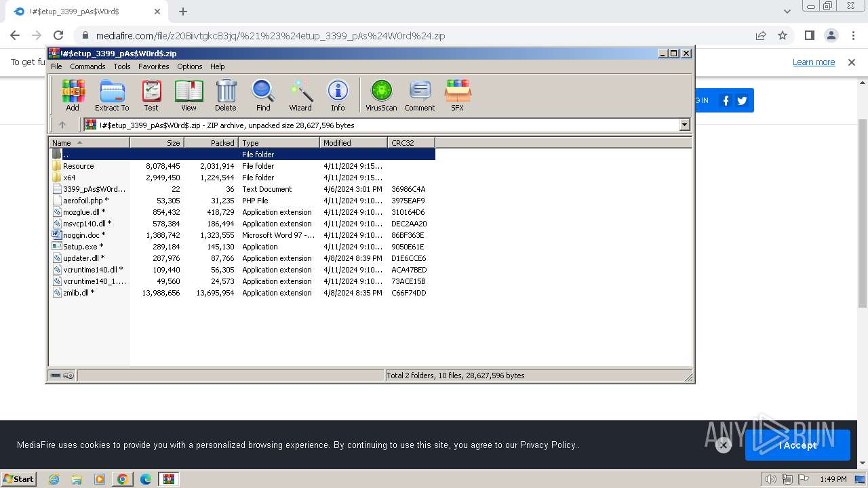Image resolution: width=868 pixels, height=488 pixels.
Task: Open the Windows Start menu
Action: (18, 479)
